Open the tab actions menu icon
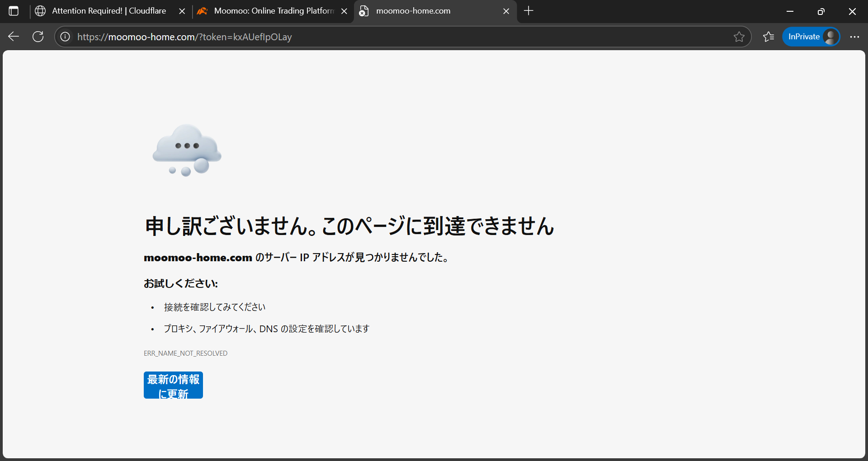This screenshot has height=461, width=868. pyautogui.click(x=14, y=11)
